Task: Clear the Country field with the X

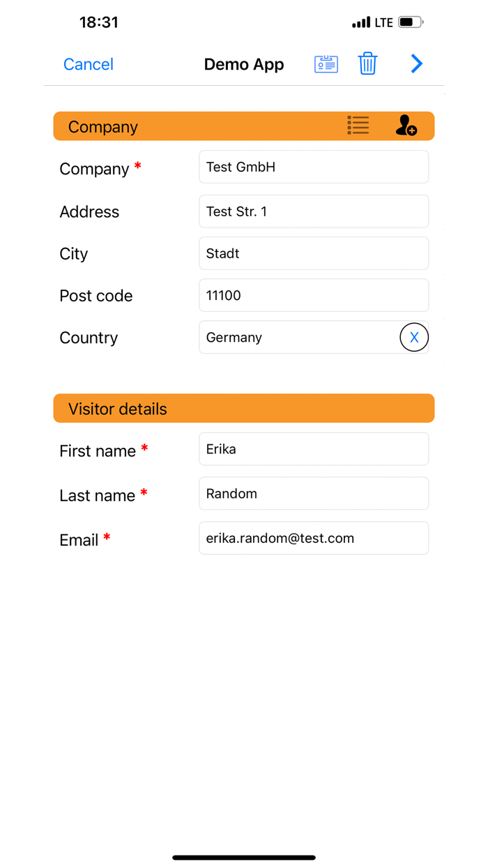Action: [x=414, y=338]
